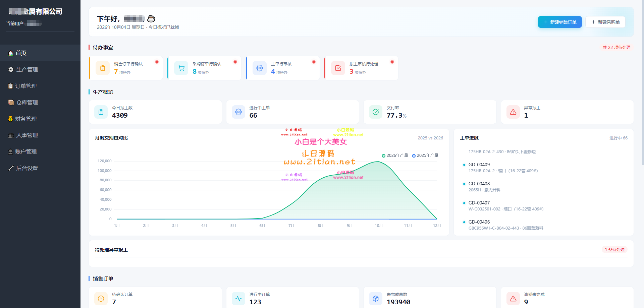
Task: Click the people icon beside 人事管理
Action: 11,135
